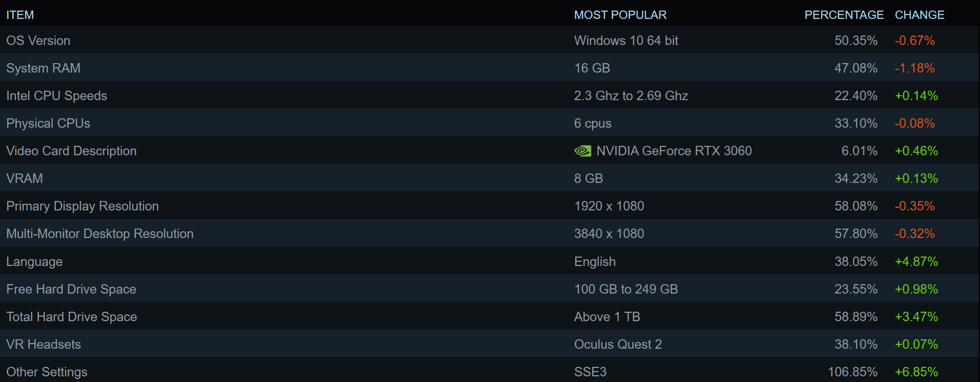Expand the Video Card Description row
980x382 pixels.
pyautogui.click(x=71, y=151)
